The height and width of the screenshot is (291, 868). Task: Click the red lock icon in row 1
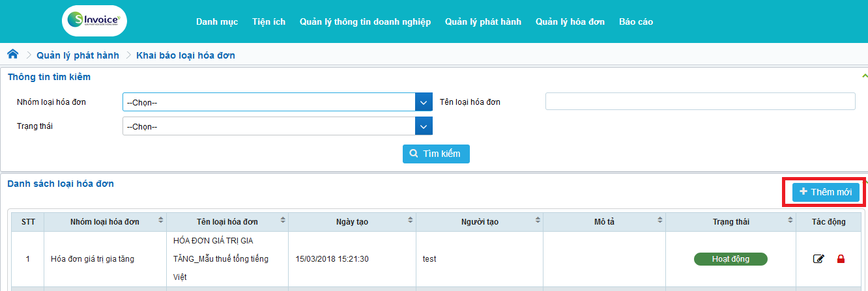[841, 259]
